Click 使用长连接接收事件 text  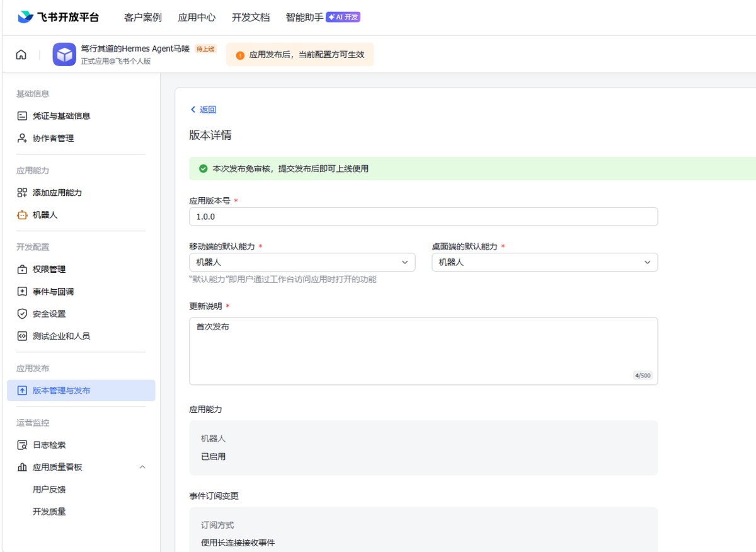[x=238, y=543]
